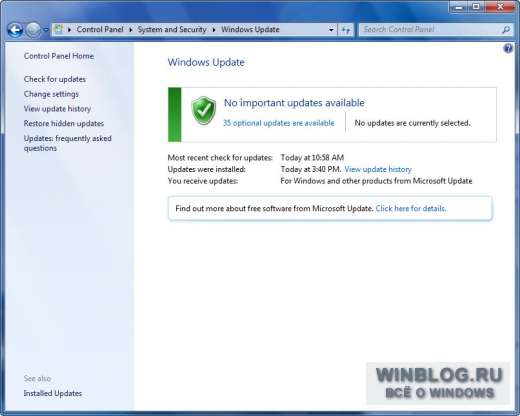The height and width of the screenshot is (416, 520).
Task: Open the System and Security breadcrumb
Action: (x=172, y=29)
